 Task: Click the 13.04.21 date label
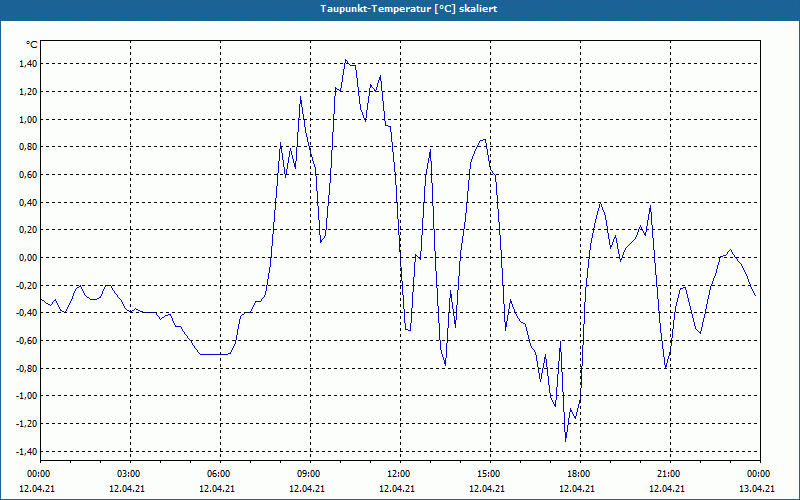tap(757, 488)
